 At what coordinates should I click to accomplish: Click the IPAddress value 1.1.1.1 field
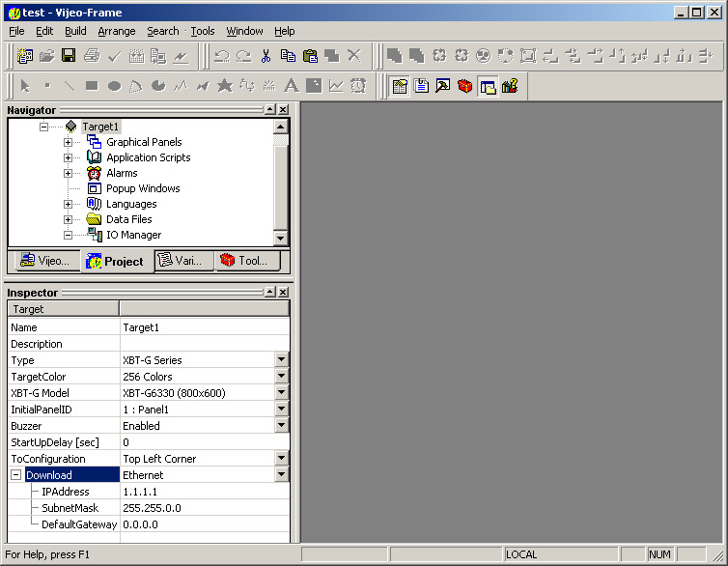(205, 492)
